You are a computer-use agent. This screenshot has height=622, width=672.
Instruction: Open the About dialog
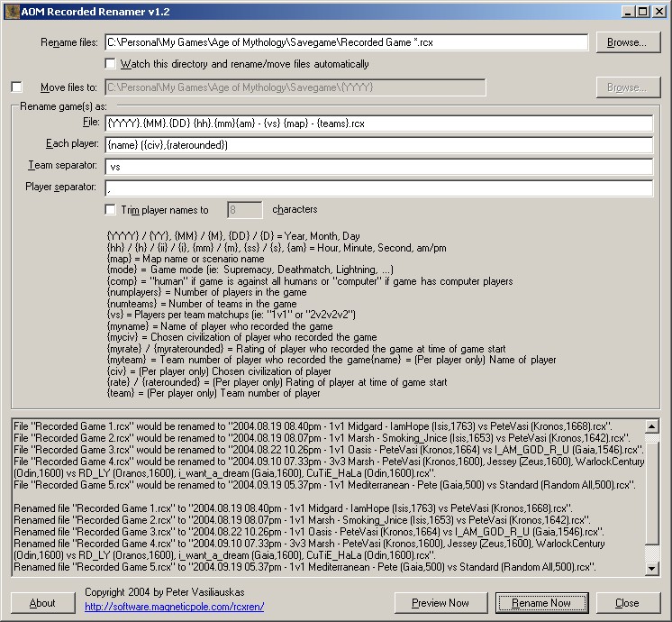point(42,603)
